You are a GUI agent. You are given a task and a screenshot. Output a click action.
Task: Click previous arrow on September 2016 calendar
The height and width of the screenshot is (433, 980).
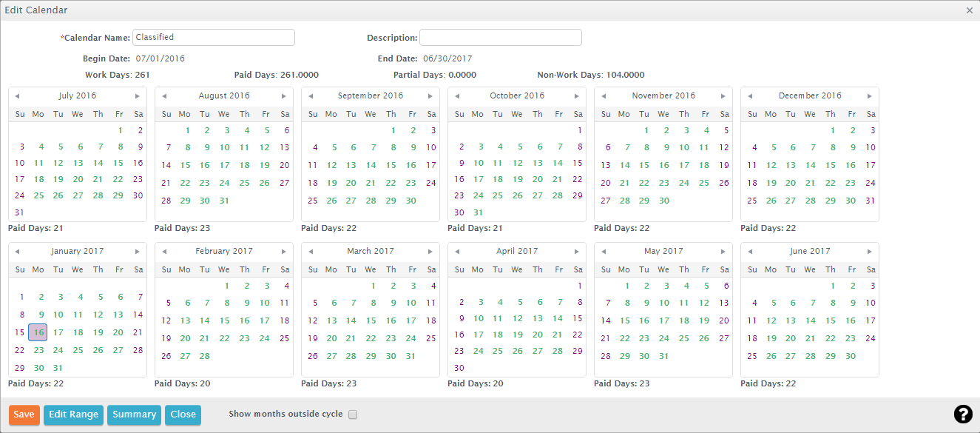pos(310,96)
